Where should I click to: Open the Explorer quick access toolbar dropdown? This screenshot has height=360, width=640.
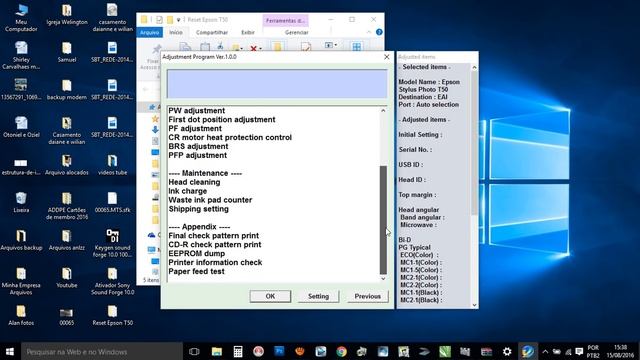pos(178,20)
